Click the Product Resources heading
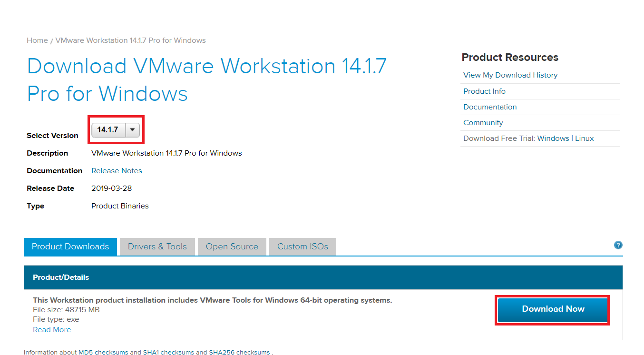This screenshot has height=355, width=644. [510, 58]
